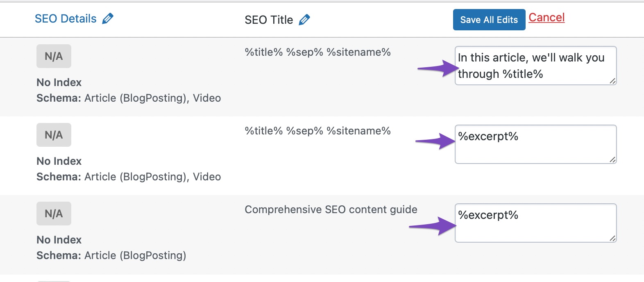Viewport: 644px width, 282px height.
Task: Select the first row's %title% %sep% %sitename% text
Action: pos(317,52)
